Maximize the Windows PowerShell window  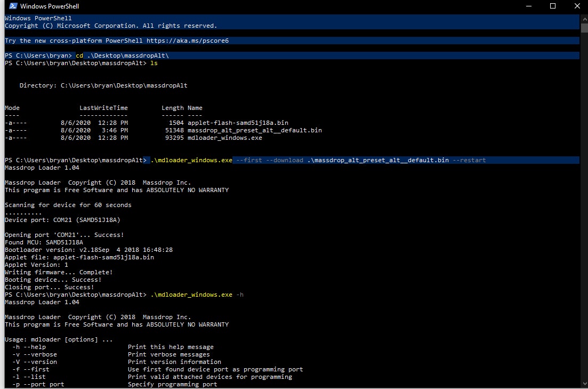pyautogui.click(x=553, y=6)
